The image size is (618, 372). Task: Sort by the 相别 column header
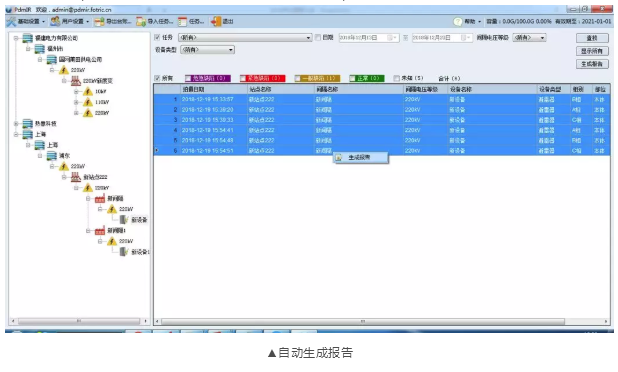581,89
